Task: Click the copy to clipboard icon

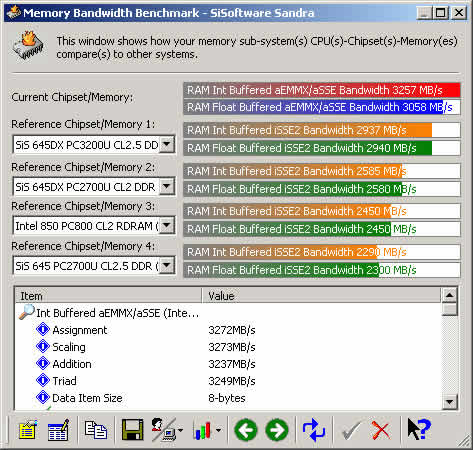Action: click(96, 430)
